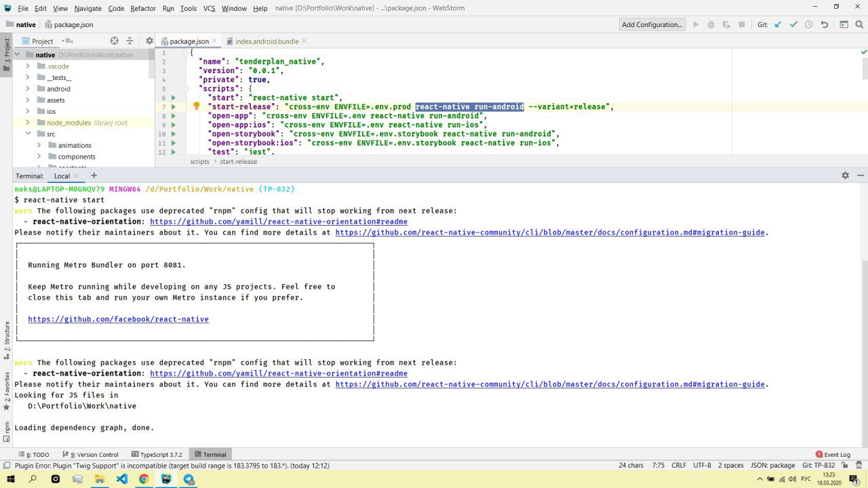
Task: Open the Tools menu
Action: [189, 8]
